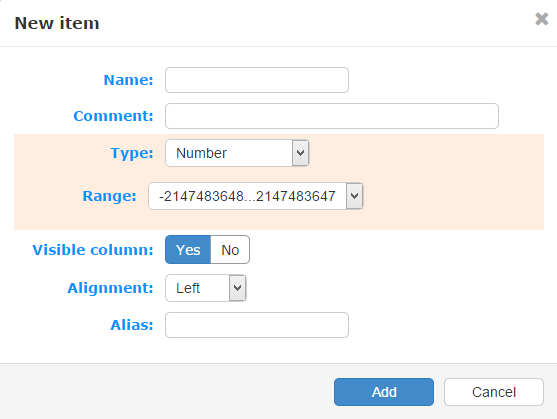Cancel the new item dialog
Image resolution: width=557 pixels, height=419 pixels.
[494, 392]
